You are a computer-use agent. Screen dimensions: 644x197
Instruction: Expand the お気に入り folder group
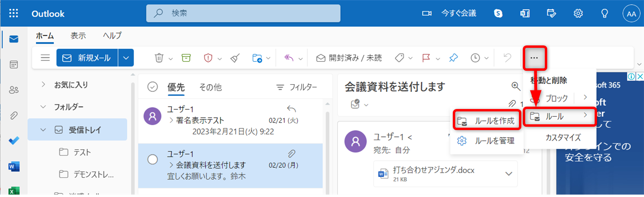coord(43,85)
